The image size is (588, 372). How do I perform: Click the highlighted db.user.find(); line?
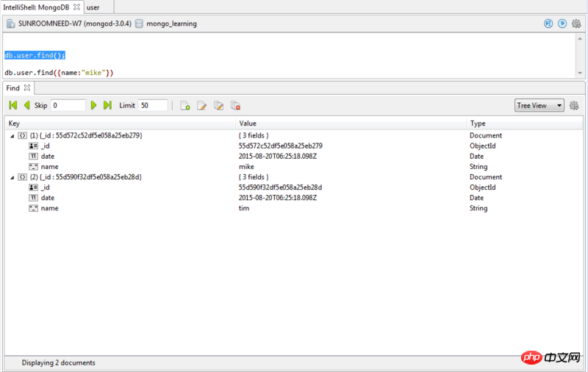[x=35, y=55]
